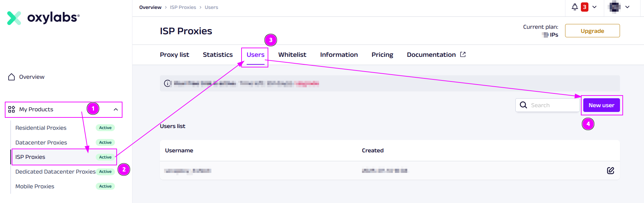Screen dimensions: 644x203
Task: Click the My Products grid icon
Action: click(12, 109)
